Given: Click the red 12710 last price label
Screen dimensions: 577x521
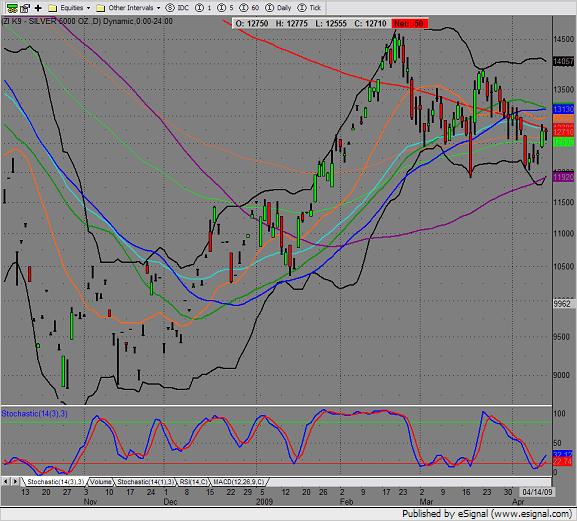Looking at the screenshot, I should pyautogui.click(x=563, y=132).
